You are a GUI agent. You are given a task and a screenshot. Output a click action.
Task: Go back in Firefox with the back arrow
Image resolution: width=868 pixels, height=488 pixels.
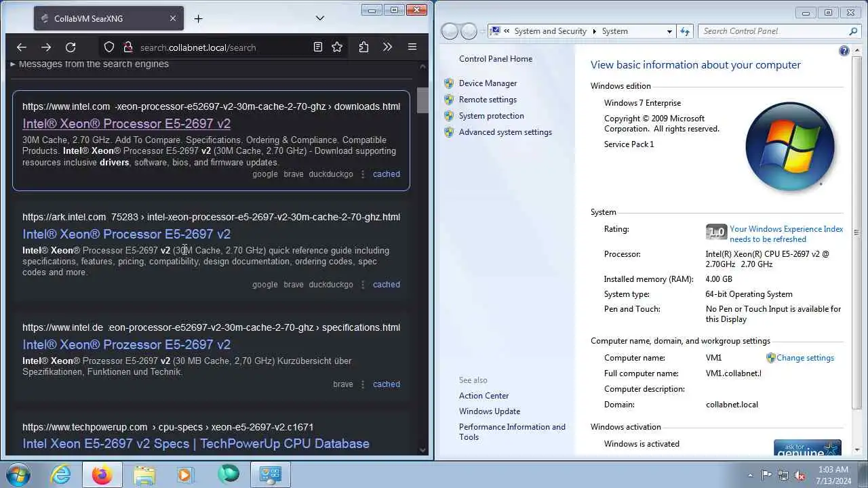tap(22, 47)
